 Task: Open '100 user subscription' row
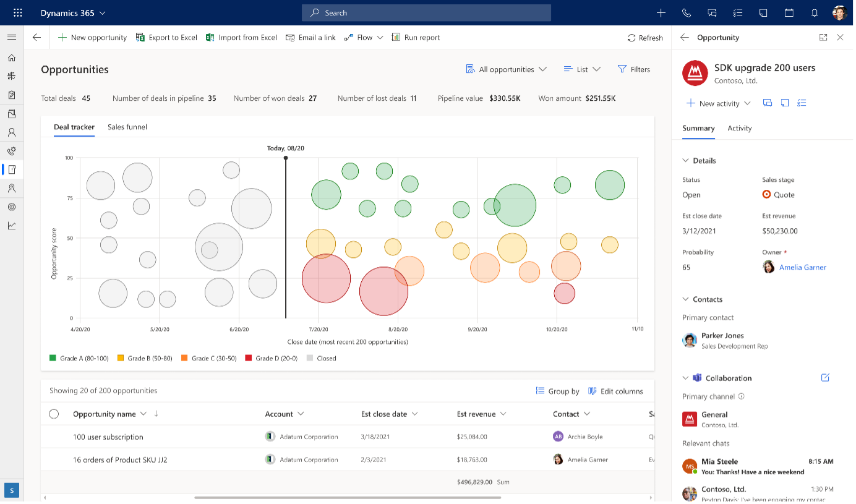(x=348, y=437)
